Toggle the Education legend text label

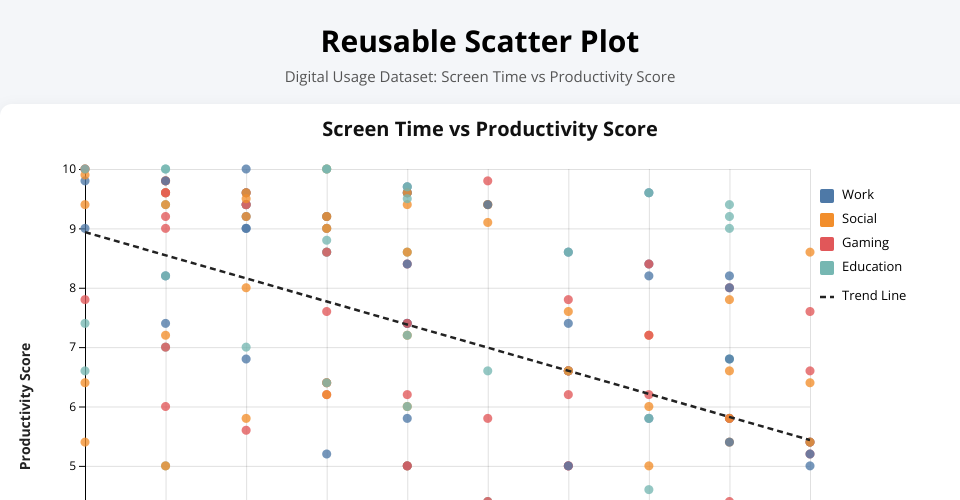point(872,267)
